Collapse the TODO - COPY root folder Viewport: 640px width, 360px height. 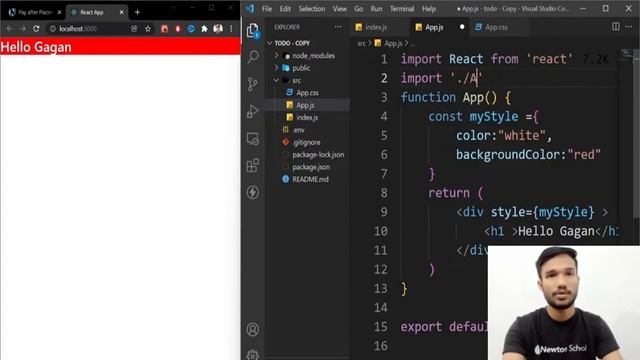point(269,43)
